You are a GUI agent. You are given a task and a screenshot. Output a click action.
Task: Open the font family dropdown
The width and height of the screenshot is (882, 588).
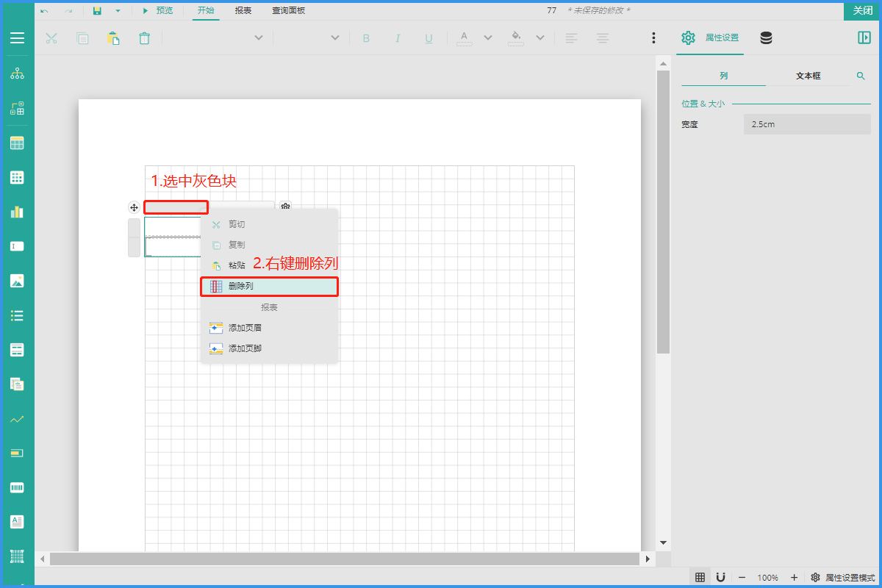coord(258,38)
